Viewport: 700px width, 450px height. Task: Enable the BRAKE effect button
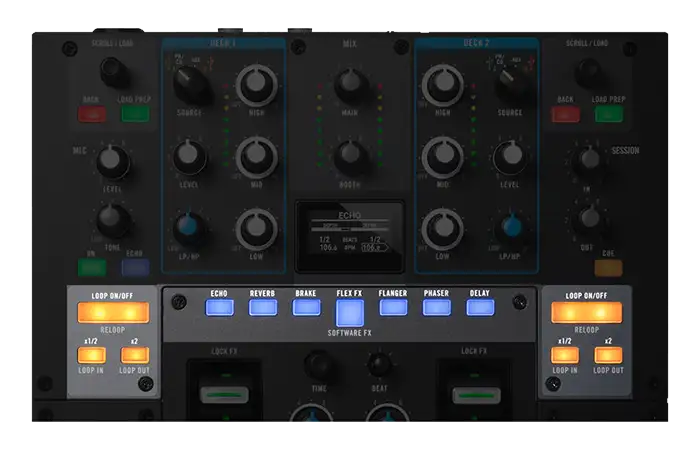[x=306, y=308]
